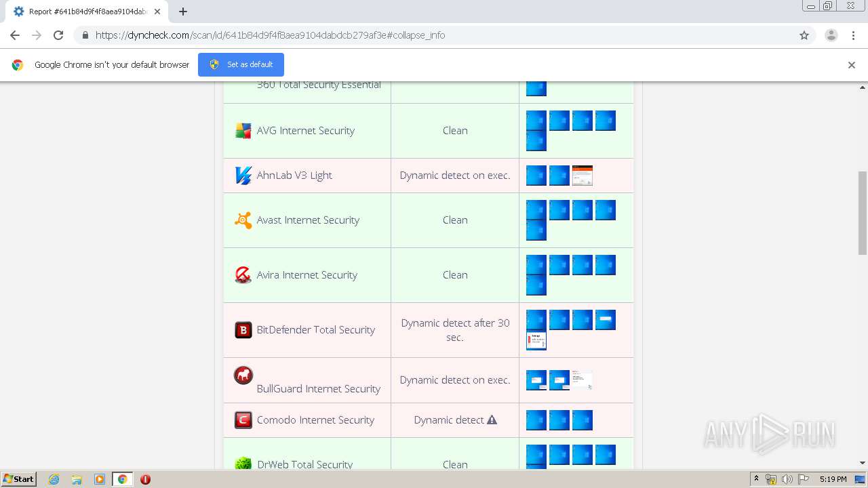Screen dimensions: 868x488
Task: Click the Avira Internet Security name
Action: coord(307,275)
